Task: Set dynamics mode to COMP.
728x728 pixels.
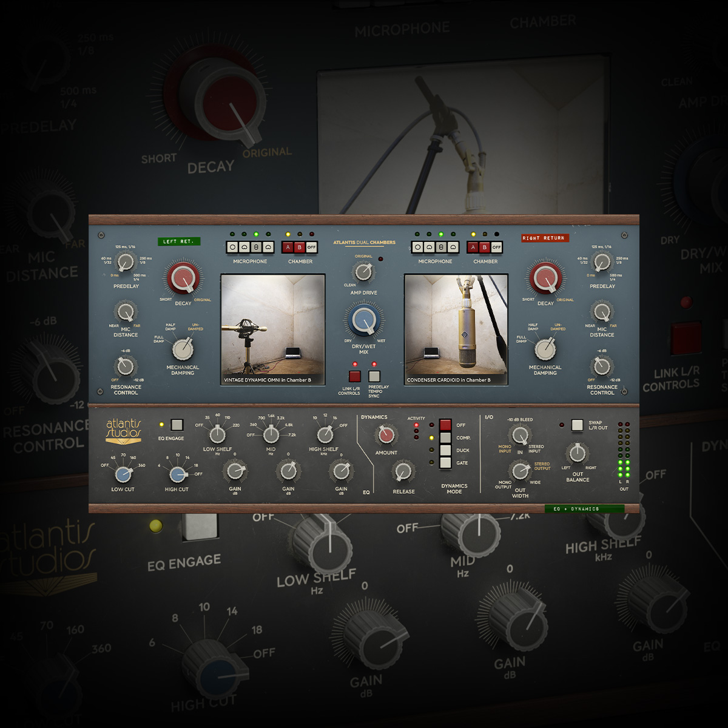Action: point(444,437)
